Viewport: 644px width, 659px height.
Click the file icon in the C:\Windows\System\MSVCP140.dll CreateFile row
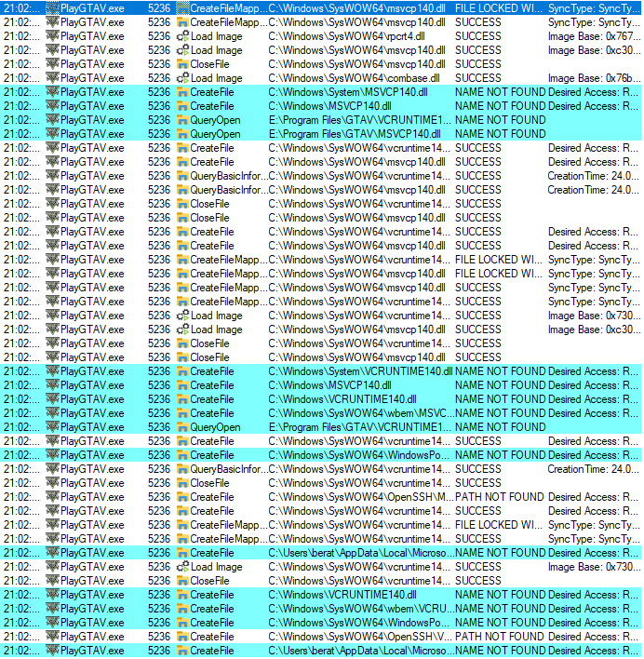182,92
